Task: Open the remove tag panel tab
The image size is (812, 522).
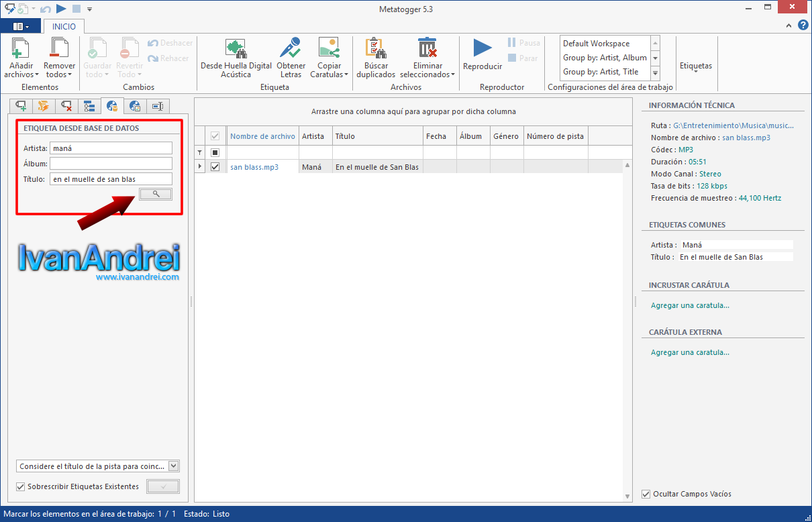Action: (66, 106)
